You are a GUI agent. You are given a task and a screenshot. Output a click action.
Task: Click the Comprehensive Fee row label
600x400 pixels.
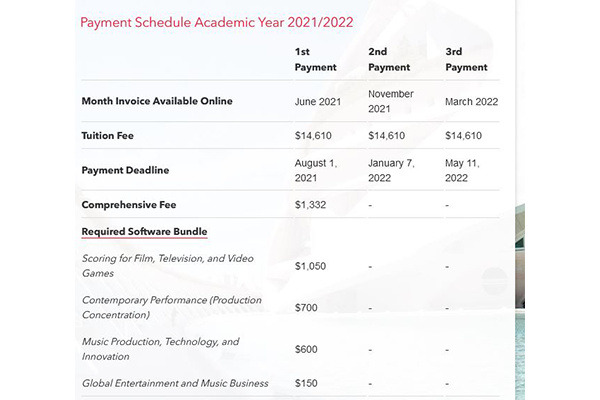(130, 204)
